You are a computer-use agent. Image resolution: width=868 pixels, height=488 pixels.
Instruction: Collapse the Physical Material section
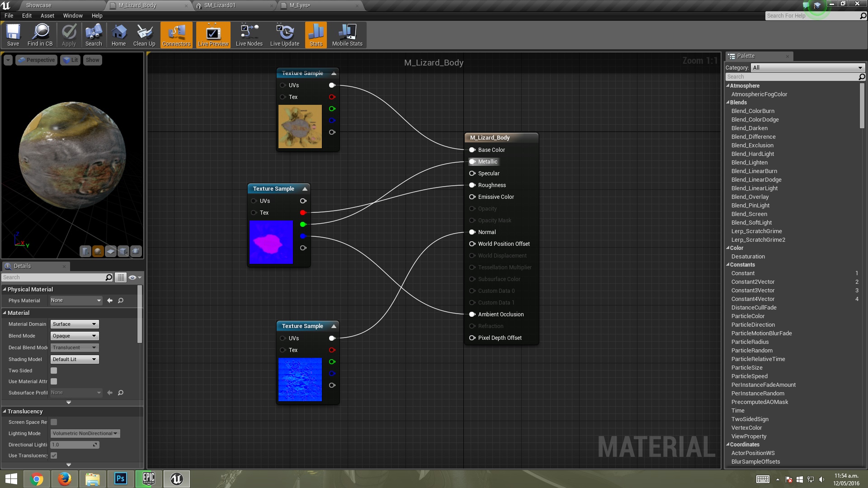coord(5,289)
